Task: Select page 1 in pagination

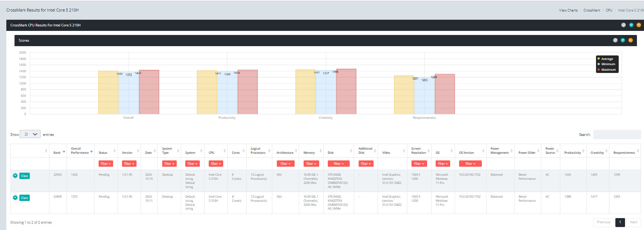Action: click(620, 222)
